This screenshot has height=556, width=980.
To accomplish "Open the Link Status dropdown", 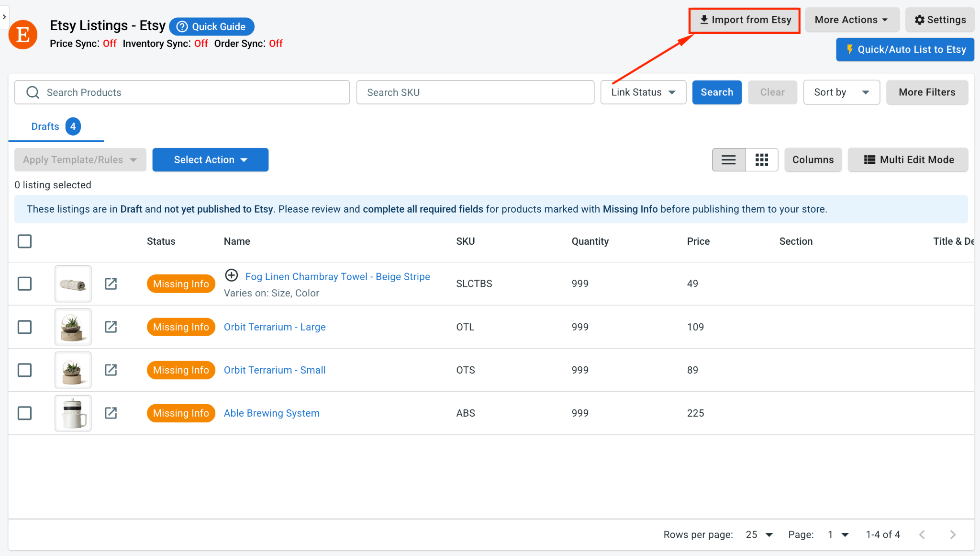I will pyautogui.click(x=643, y=92).
